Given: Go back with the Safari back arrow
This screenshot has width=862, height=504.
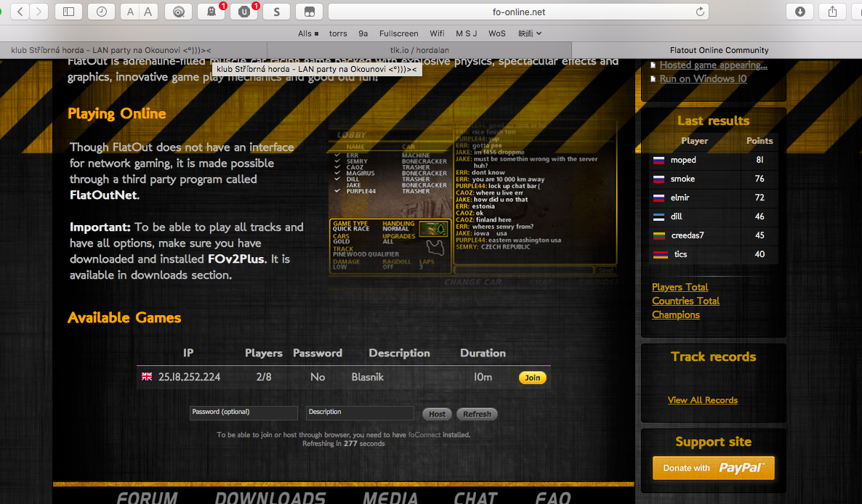Looking at the screenshot, I should [x=20, y=12].
